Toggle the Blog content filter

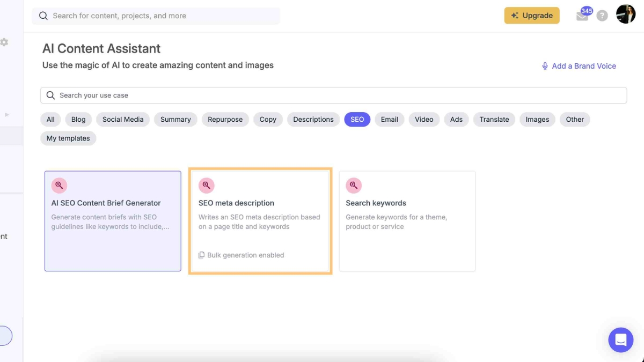tap(78, 119)
